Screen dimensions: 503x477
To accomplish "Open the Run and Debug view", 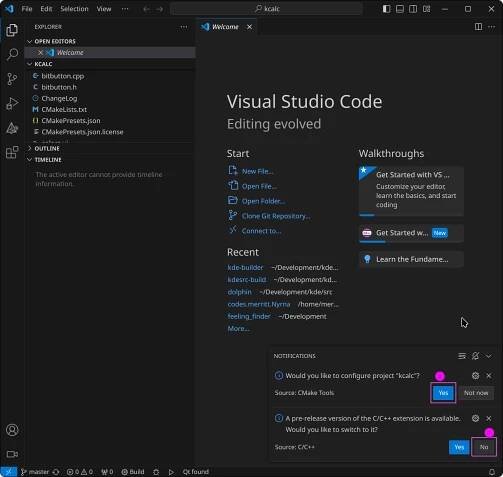I will (x=12, y=104).
